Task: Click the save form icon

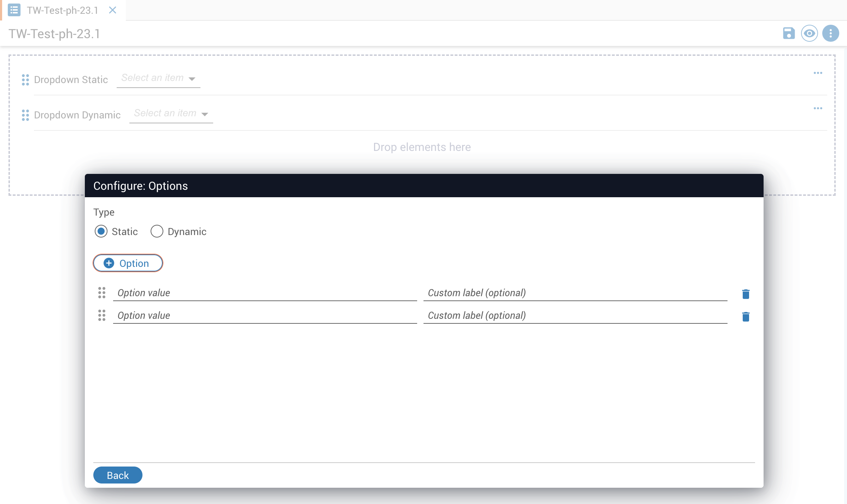Action: [789, 34]
